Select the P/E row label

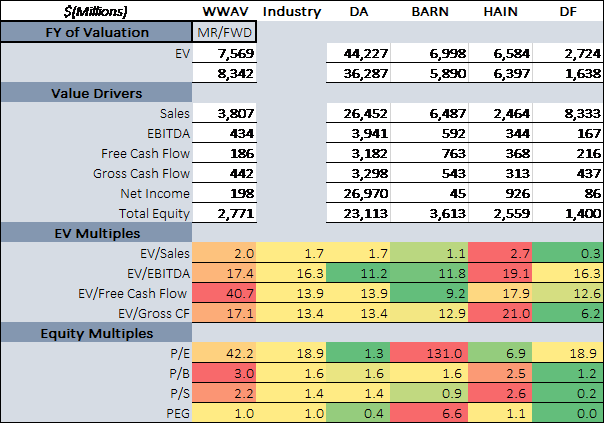click(x=180, y=353)
